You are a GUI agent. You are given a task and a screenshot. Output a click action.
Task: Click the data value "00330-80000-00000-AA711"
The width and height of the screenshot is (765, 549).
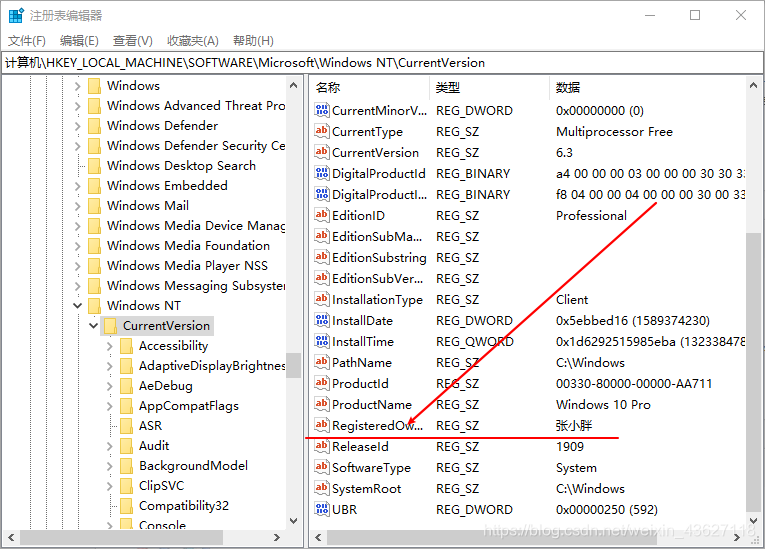click(x=634, y=384)
